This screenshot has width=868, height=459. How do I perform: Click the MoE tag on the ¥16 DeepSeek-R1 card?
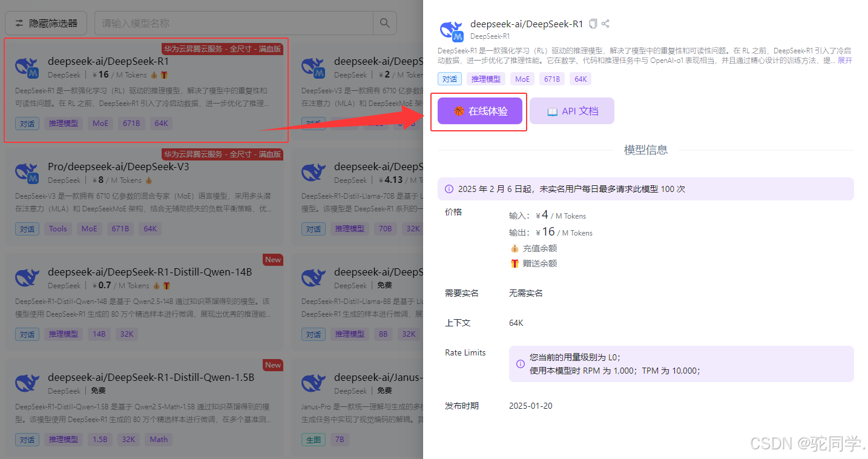point(100,124)
